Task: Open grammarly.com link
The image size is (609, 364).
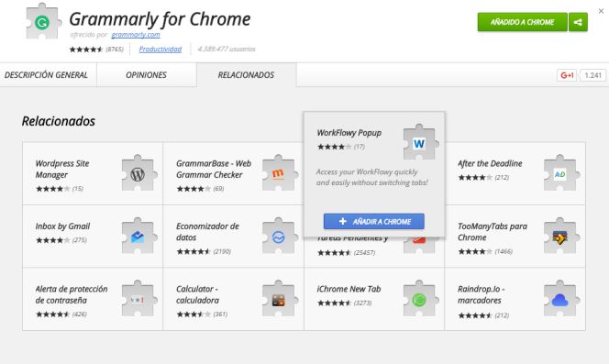Action: tap(136, 35)
